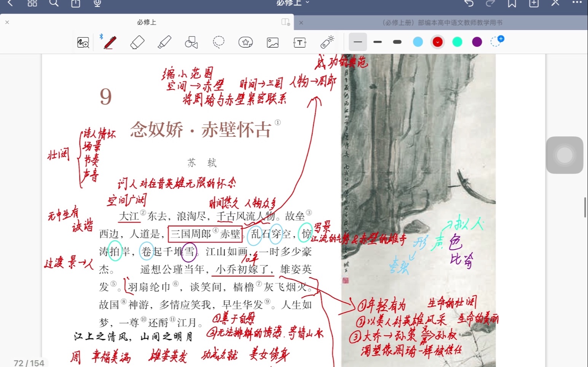The height and width of the screenshot is (367, 588).
Task: Choose the thickest stroke width
Action: 397,42
